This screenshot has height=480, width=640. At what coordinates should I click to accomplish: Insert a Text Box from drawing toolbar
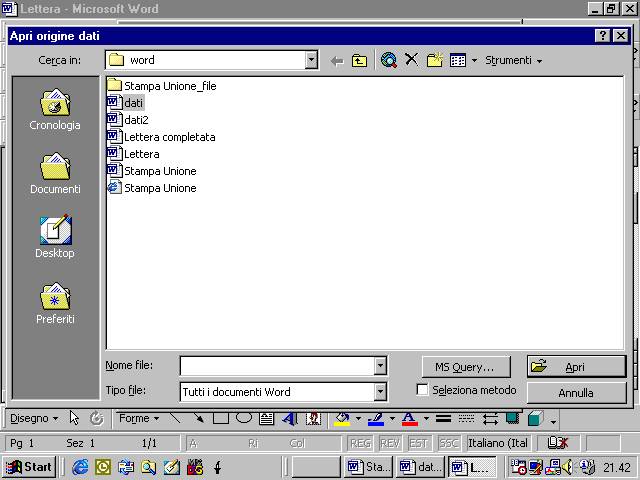(x=267, y=418)
